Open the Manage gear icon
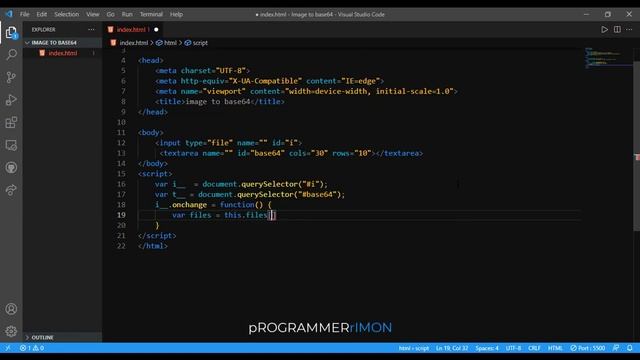The image size is (640, 360). click(11, 331)
